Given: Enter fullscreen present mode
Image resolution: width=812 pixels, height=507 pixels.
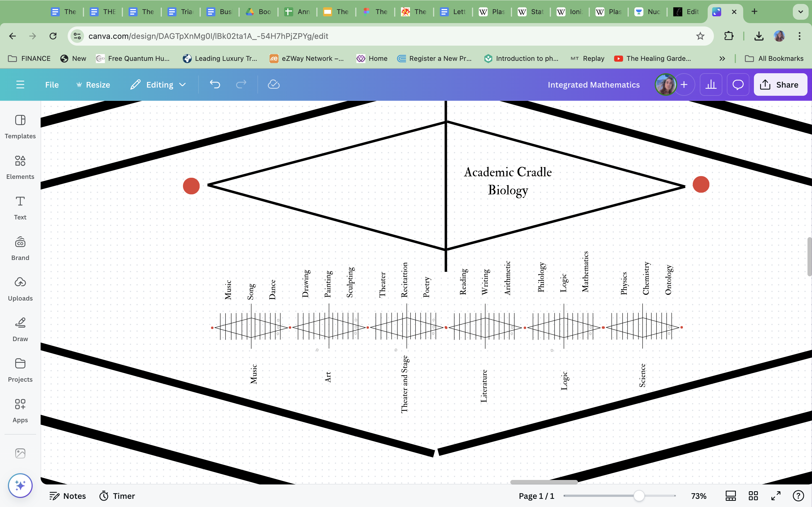Looking at the screenshot, I should point(776,496).
